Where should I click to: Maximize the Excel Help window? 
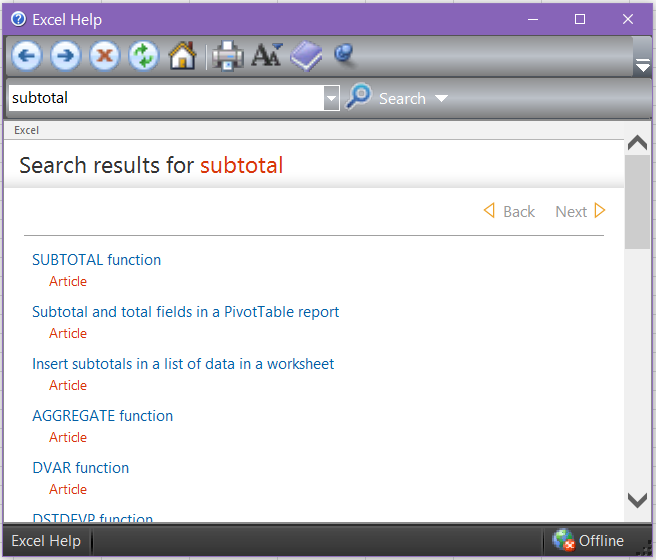tap(580, 19)
